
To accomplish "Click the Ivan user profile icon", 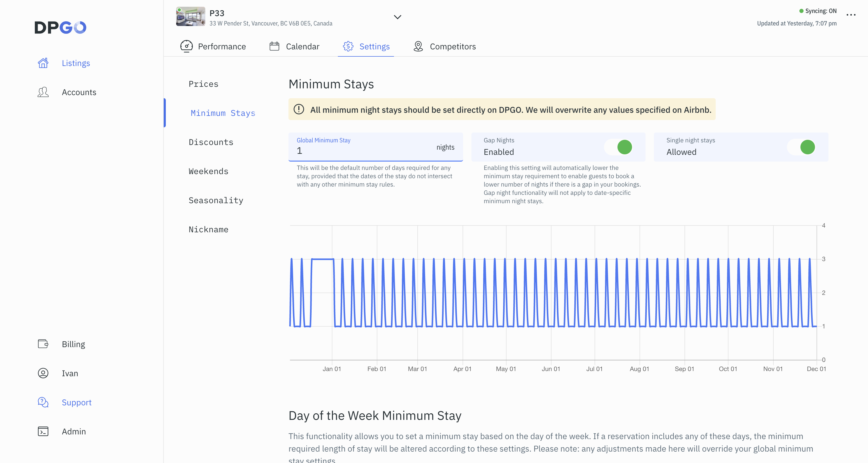I will pos(43,373).
